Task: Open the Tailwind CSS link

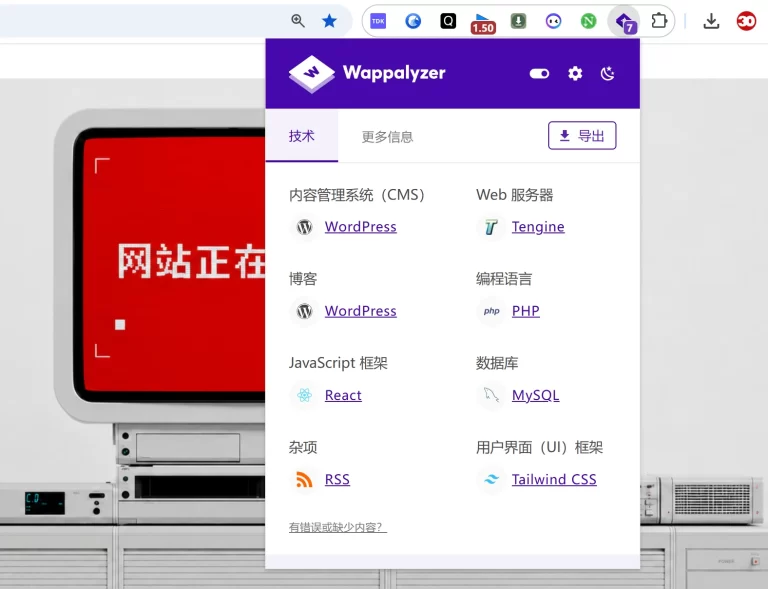Action: 554,479
